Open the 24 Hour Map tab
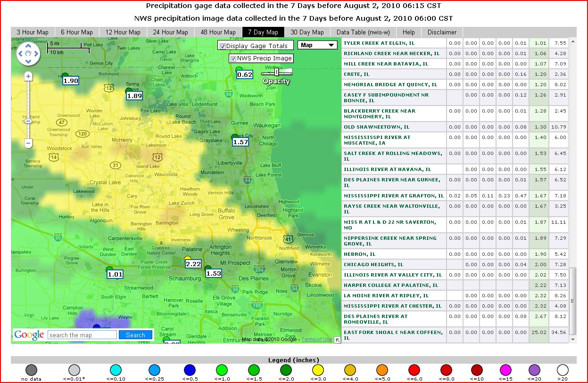The image size is (588, 383). 171,32
